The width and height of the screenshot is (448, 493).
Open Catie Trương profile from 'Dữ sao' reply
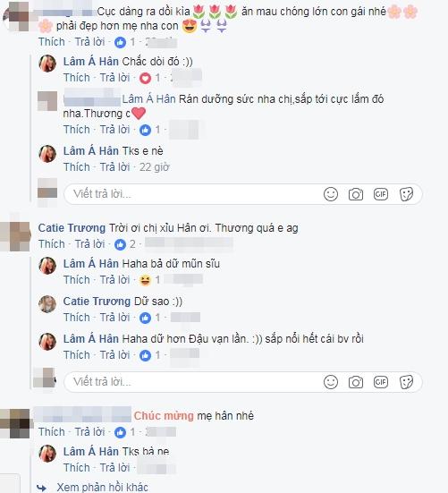pos(97,302)
